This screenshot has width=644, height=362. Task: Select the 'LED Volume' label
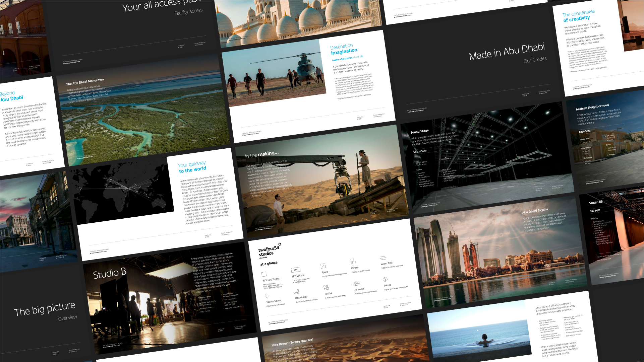tap(298, 276)
